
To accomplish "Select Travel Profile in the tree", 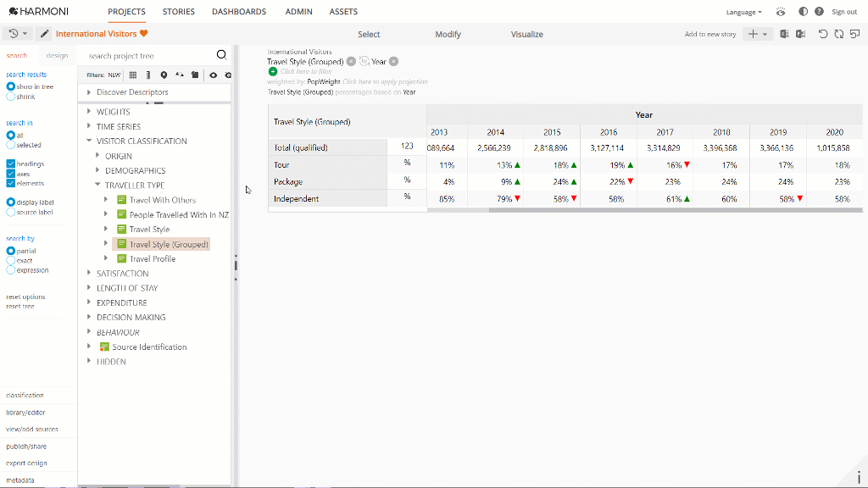I will pyautogui.click(x=153, y=259).
